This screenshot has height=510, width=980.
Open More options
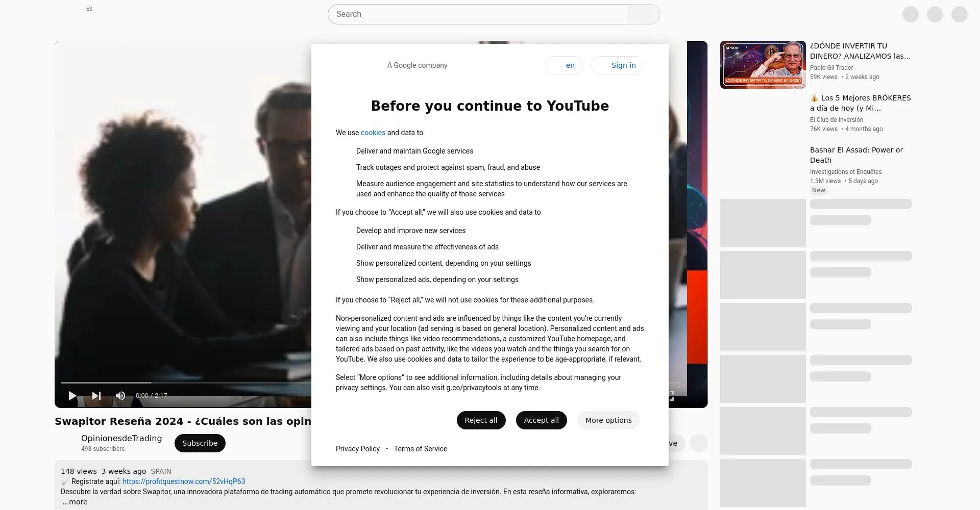click(x=608, y=420)
